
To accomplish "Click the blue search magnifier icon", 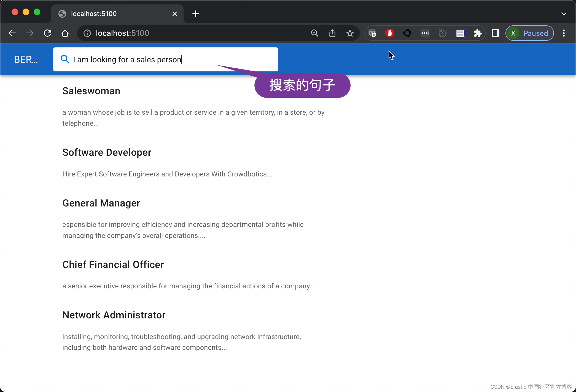I will coord(65,59).
